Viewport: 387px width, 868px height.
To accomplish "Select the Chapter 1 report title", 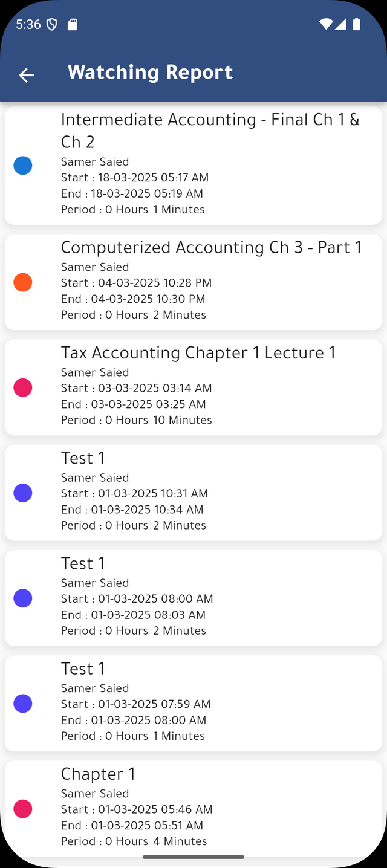I will (98, 774).
